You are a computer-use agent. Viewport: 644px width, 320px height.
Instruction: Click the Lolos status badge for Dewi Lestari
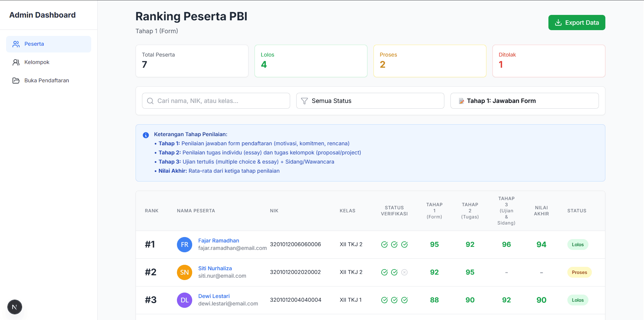[x=578, y=300]
